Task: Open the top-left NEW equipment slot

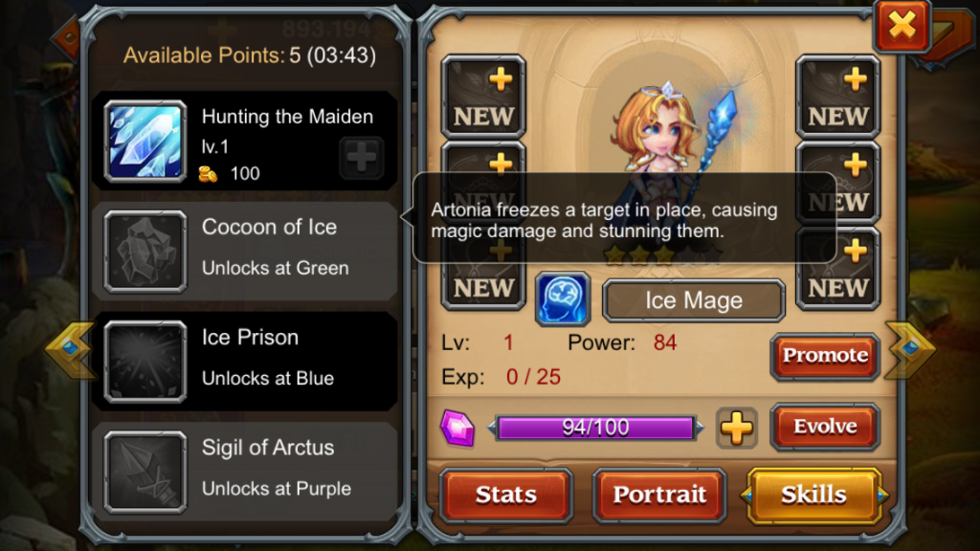Action: pyautogui.click(x=483, y=97)
